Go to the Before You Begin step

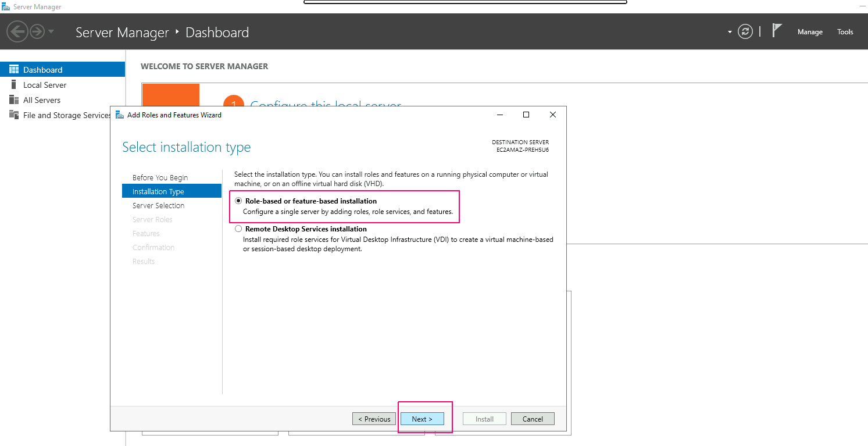click(x=160, y=178)
